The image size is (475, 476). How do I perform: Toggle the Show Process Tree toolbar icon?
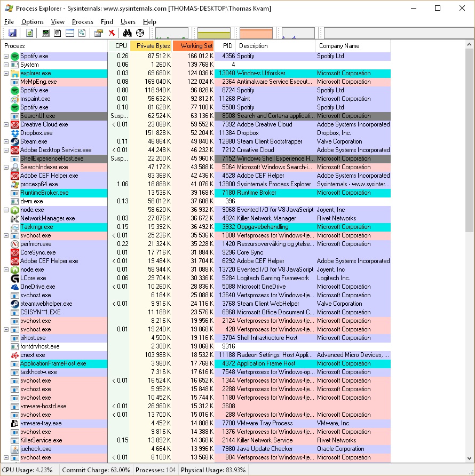point(58,33)
